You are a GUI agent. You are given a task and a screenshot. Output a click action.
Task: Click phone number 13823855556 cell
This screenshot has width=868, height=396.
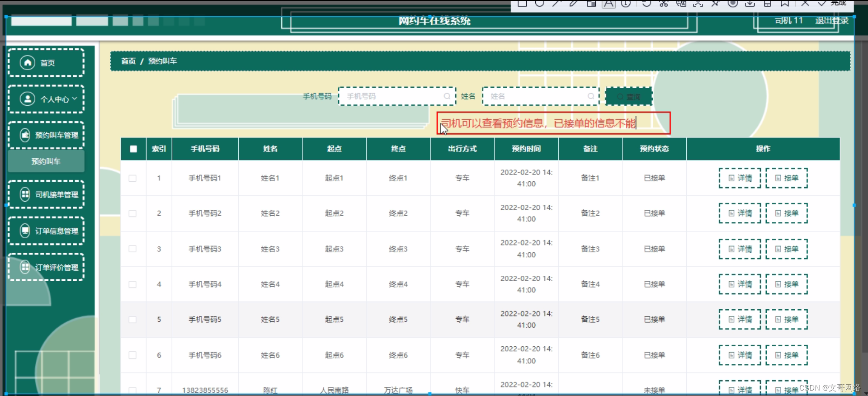(x=205, y=390)
